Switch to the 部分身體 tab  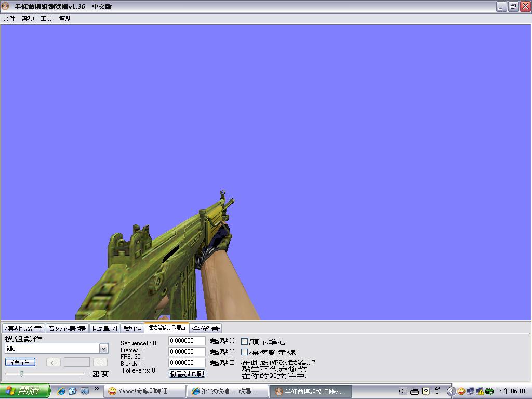67,328
